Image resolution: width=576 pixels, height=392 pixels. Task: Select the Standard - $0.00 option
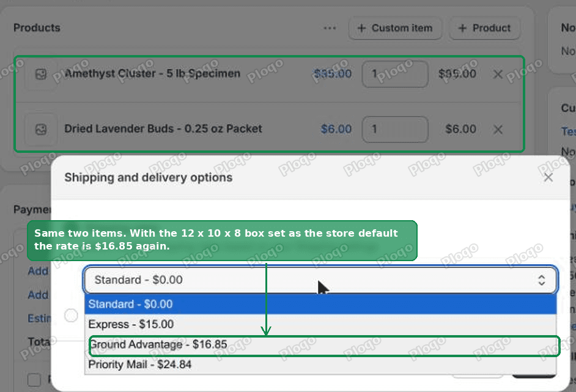click(320, 304)
